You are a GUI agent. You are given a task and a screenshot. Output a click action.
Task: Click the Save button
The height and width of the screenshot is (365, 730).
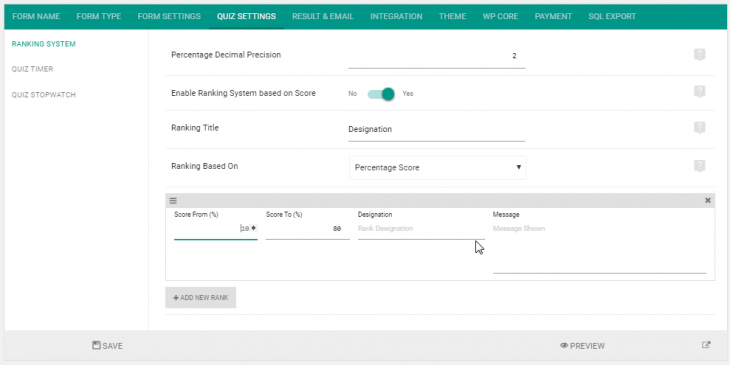pyautogui.click(x=108, y=346)
